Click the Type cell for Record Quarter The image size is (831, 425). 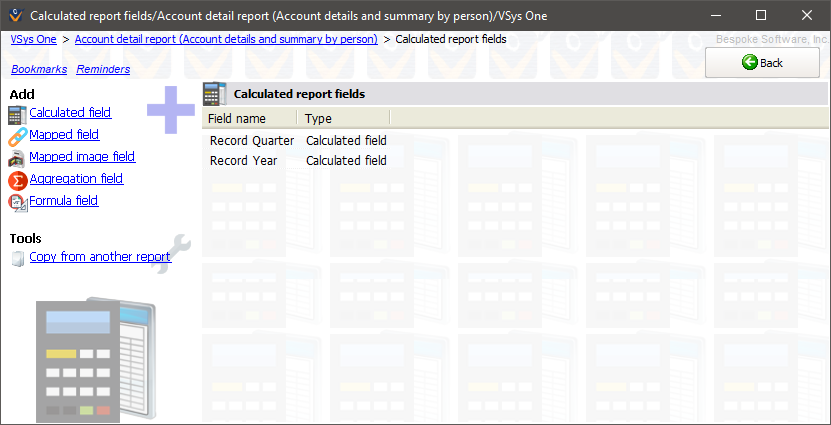pos(346,141)
